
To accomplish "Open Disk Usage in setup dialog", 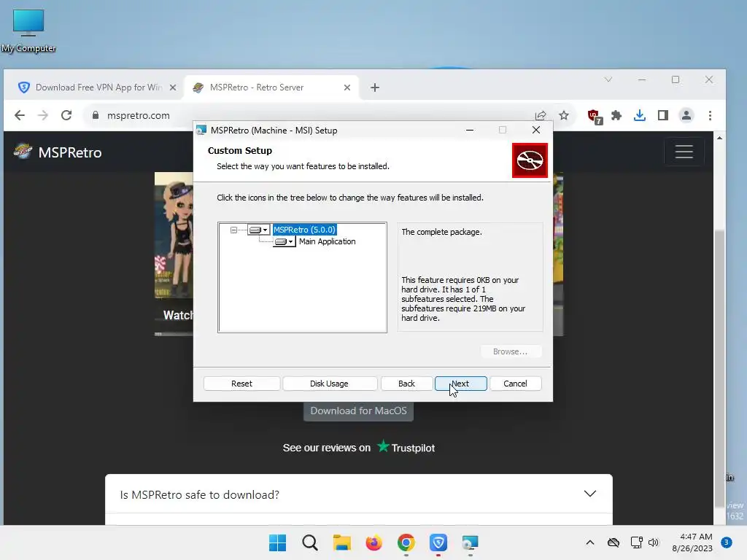I will [x=329, y=384].
